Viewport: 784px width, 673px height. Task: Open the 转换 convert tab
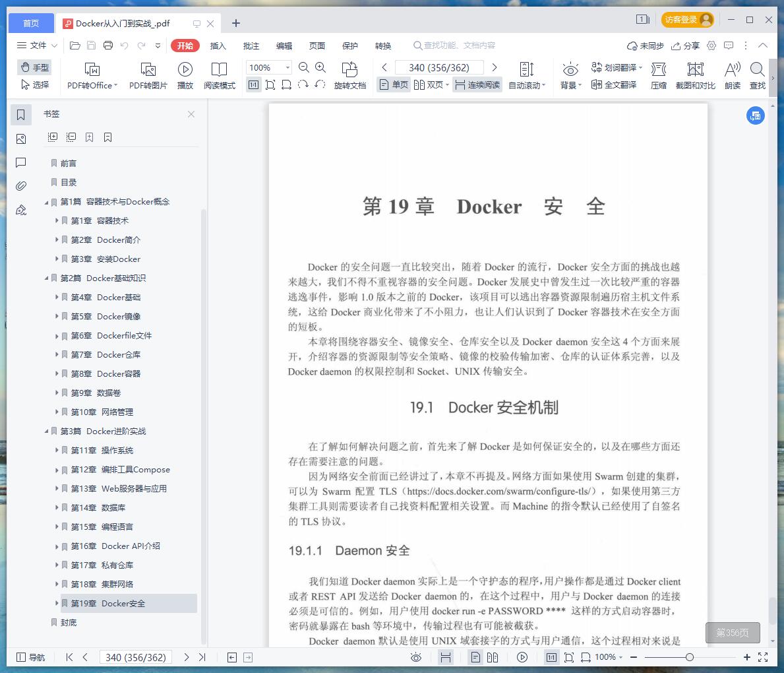pos(383,46)
